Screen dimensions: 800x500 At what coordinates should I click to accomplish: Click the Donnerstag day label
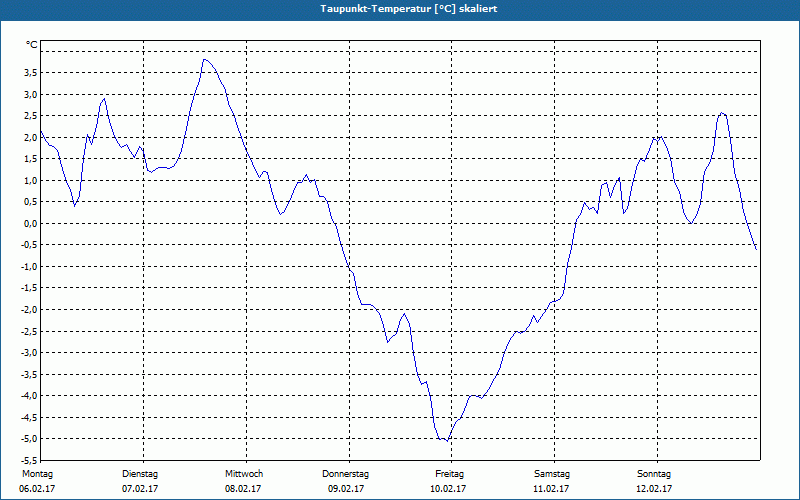click(345, 474)
